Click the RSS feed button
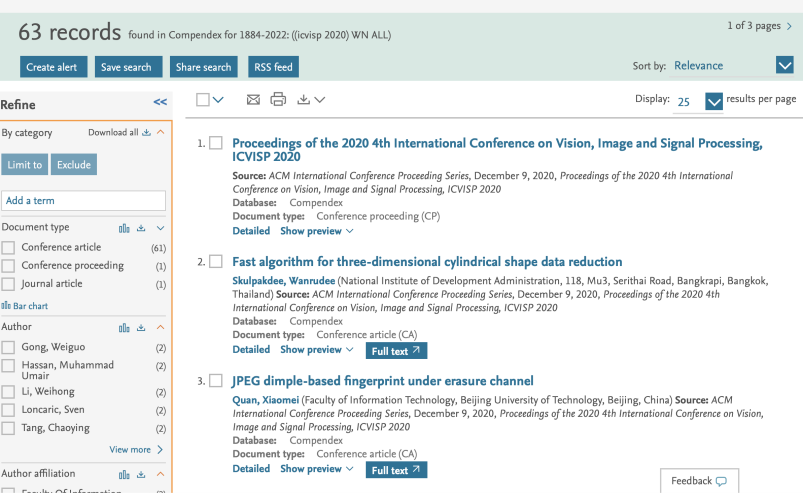Screen dimensions: 804x494 (x=273, y=67)
